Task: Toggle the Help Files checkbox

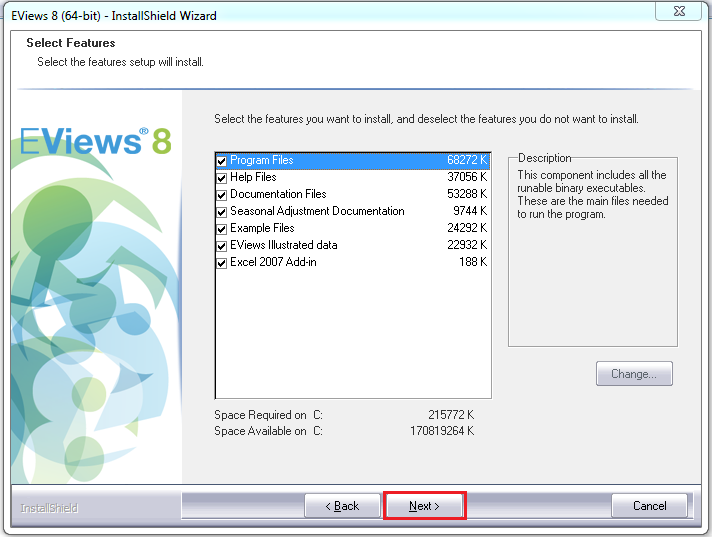Action: [x=222, y=177]
